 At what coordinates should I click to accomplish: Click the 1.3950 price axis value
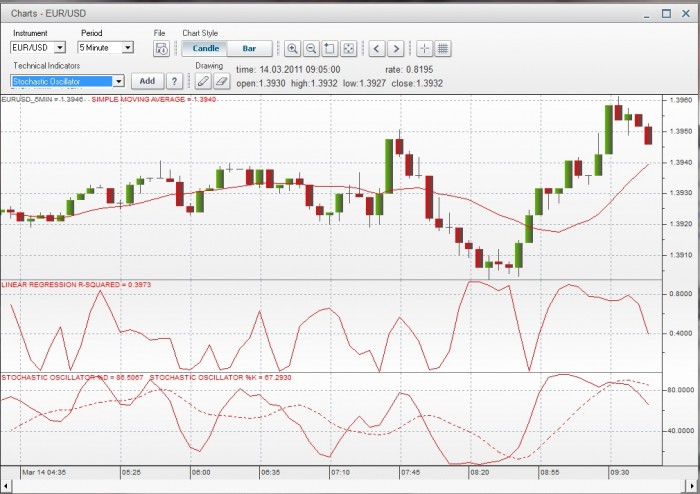681,131
